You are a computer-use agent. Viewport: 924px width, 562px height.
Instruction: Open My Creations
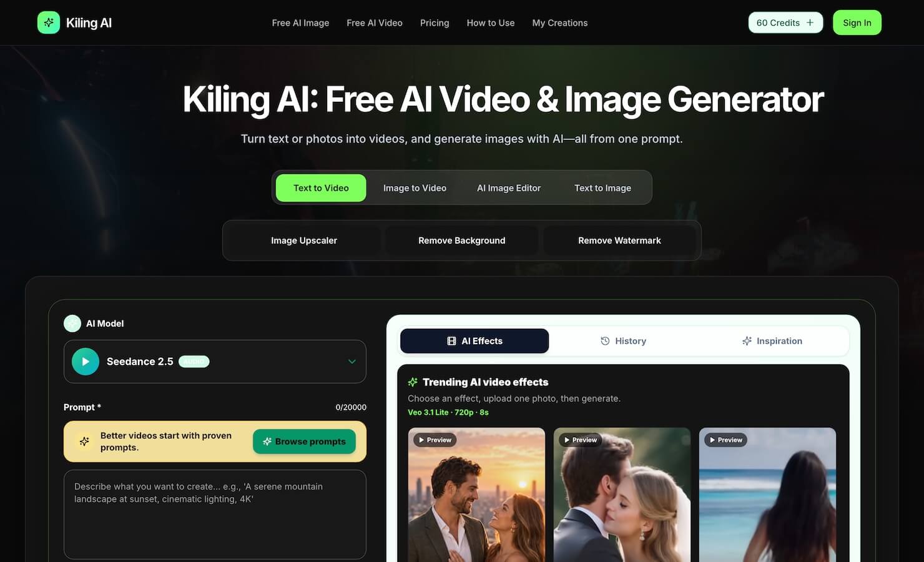click(560, 23)
